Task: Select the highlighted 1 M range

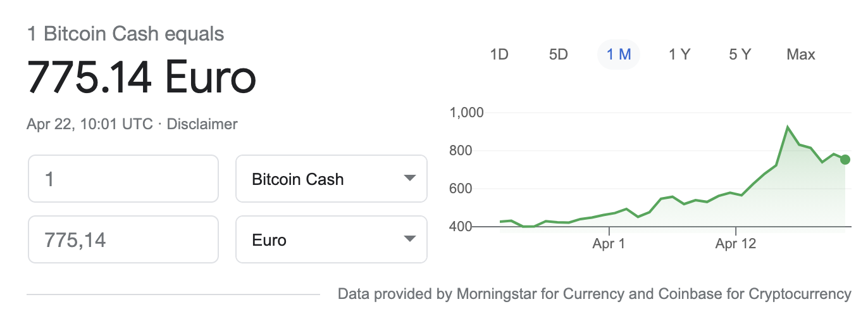Action: 619,54
